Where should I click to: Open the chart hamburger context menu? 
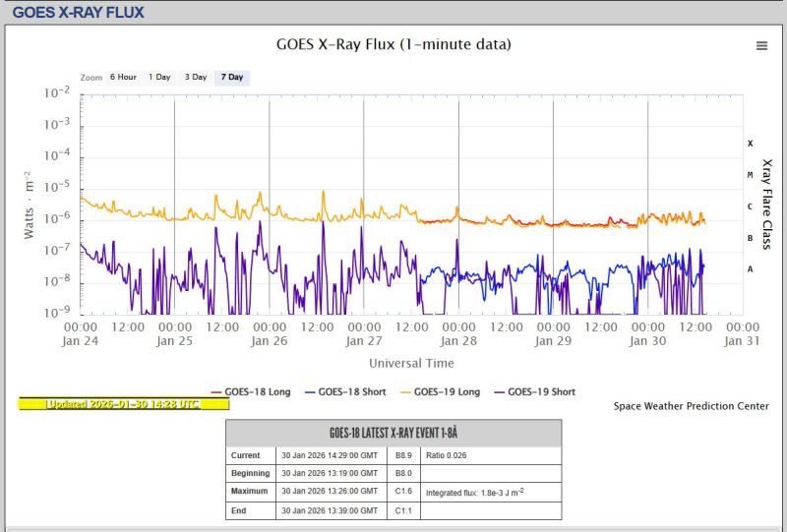click(x=760, y=46)
